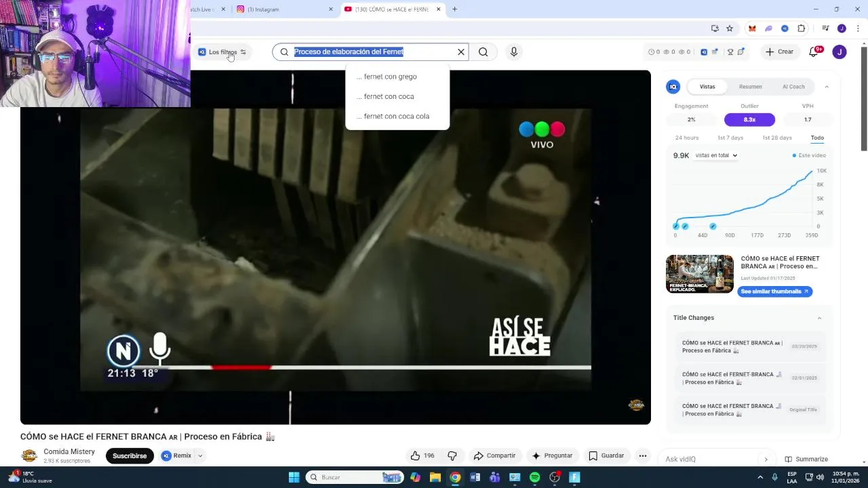Open Spotify from the taskbar
Viewport: 868px width, 488px height.
(x=534, y=477)
